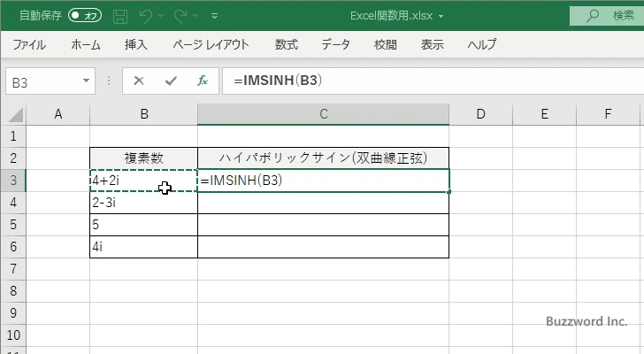The height and width of the screenshot is (354, 644).
Task: Select column C header
Action: coord(323,114)
